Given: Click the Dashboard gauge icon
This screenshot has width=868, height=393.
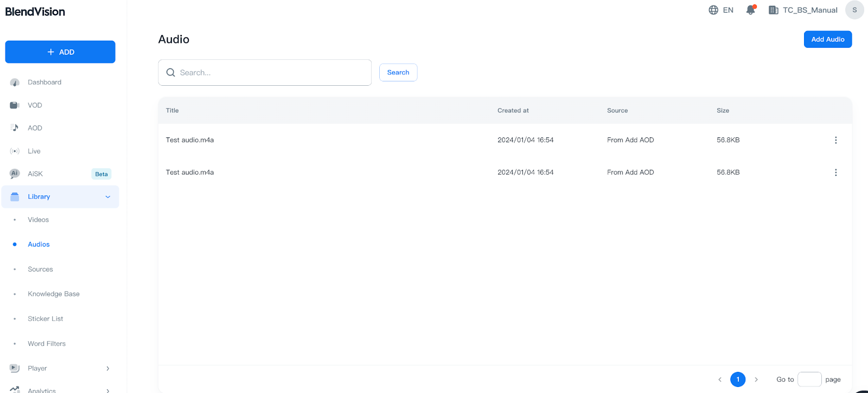Looking at the screenshot, I should [15, 83].
